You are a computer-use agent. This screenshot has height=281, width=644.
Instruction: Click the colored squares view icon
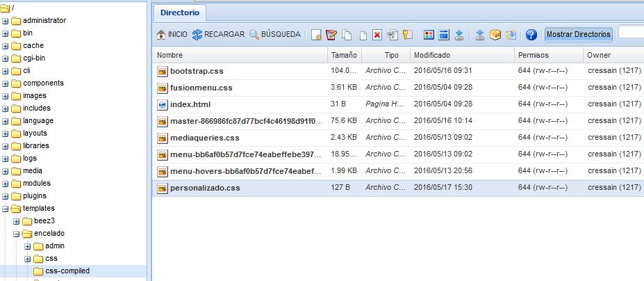click(x=429, y=35)
